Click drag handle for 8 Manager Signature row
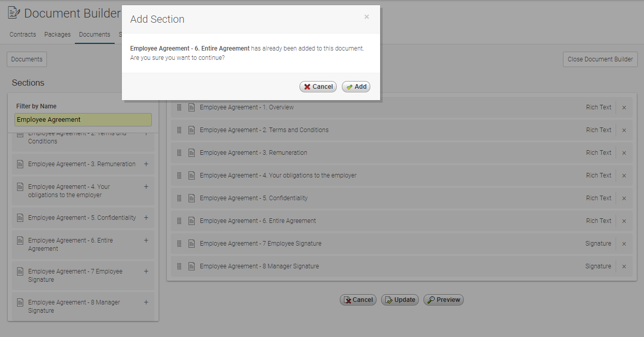The height and width of the screenshot is (337, 644). coord(179,266)
